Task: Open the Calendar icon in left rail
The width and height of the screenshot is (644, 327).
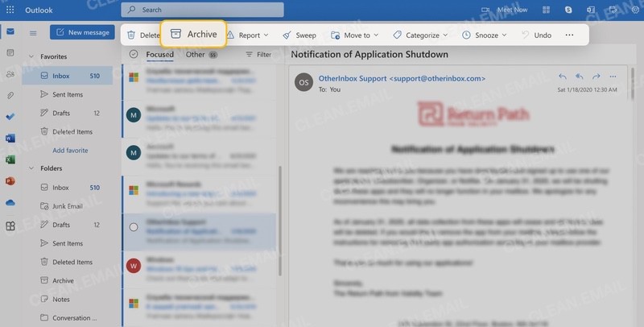Action: (10, 52)
